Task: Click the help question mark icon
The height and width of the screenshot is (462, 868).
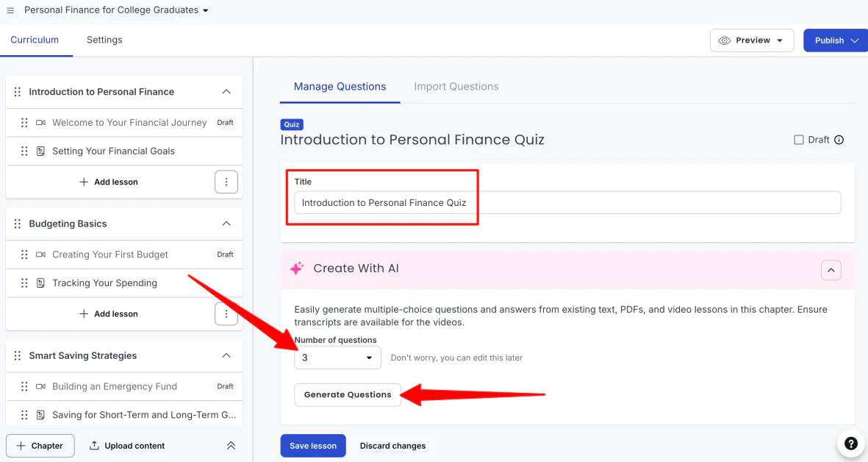Action: pos(851,444)
